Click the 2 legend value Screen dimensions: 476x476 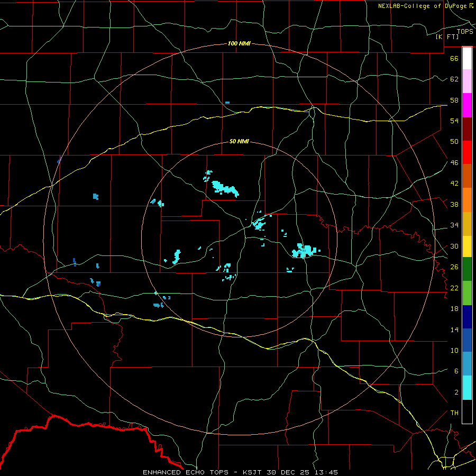coord(456,392)
